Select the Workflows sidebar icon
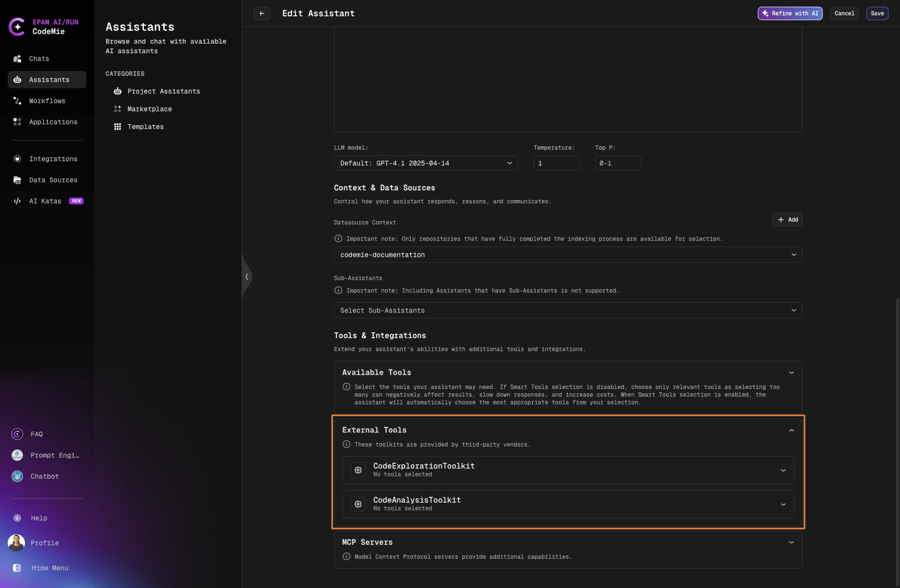The width and height of the screenshot is (900, 588). point(17,101)
